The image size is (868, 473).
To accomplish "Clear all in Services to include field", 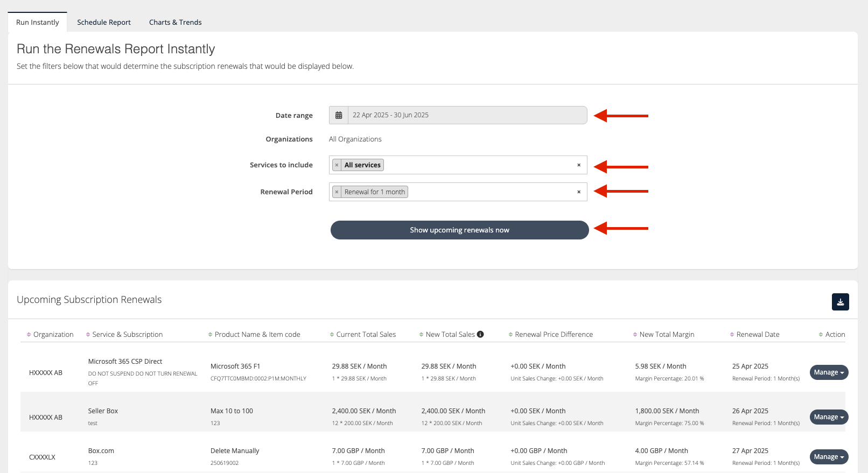I will 579,165.
